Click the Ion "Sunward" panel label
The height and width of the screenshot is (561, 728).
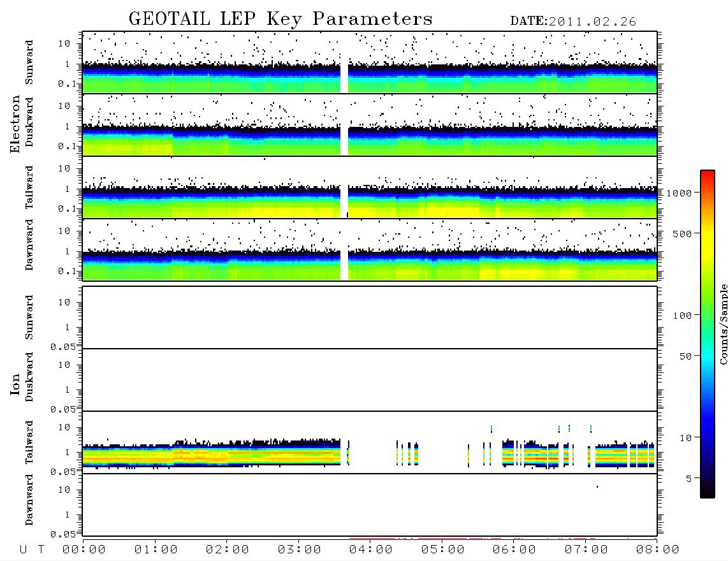29,317
